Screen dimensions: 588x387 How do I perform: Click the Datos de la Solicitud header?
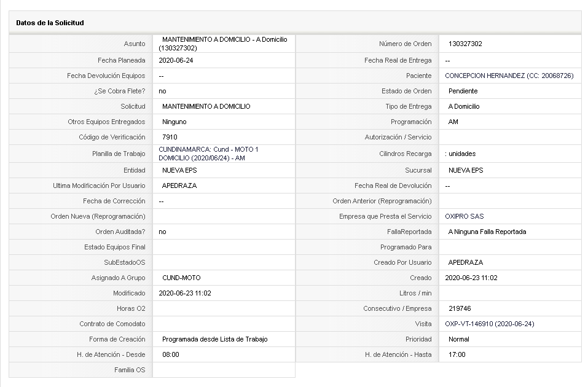(50, 23)
